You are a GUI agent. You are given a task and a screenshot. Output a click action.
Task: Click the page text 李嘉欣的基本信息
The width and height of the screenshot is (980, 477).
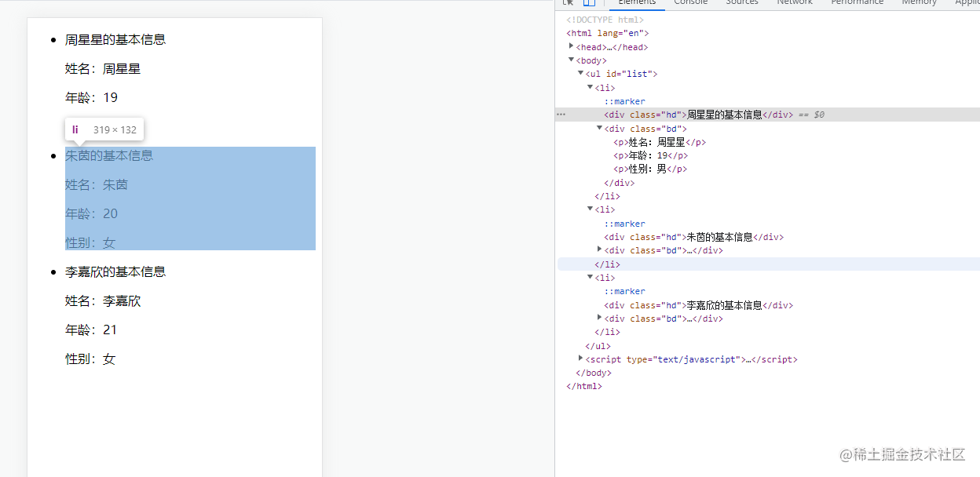[115, 271]
